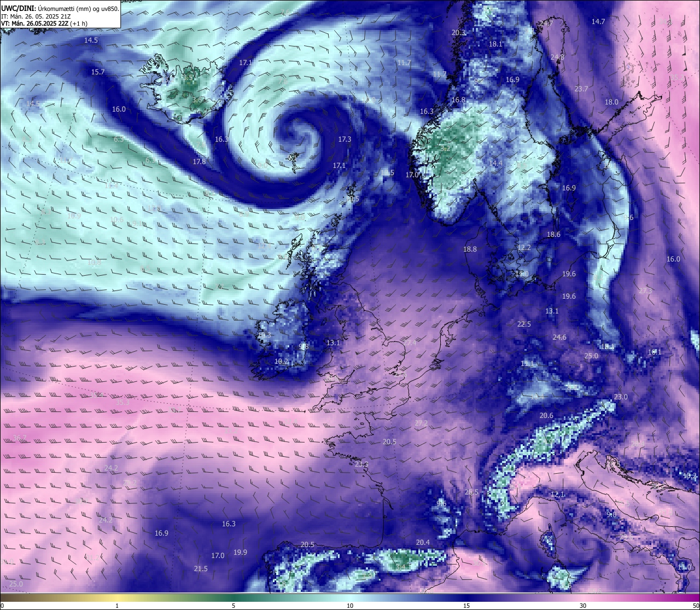The width and height of the screenshot is (700, 610).
Task: Click the 18.8 value over the North Sea
Action: [x=470, y=249]
